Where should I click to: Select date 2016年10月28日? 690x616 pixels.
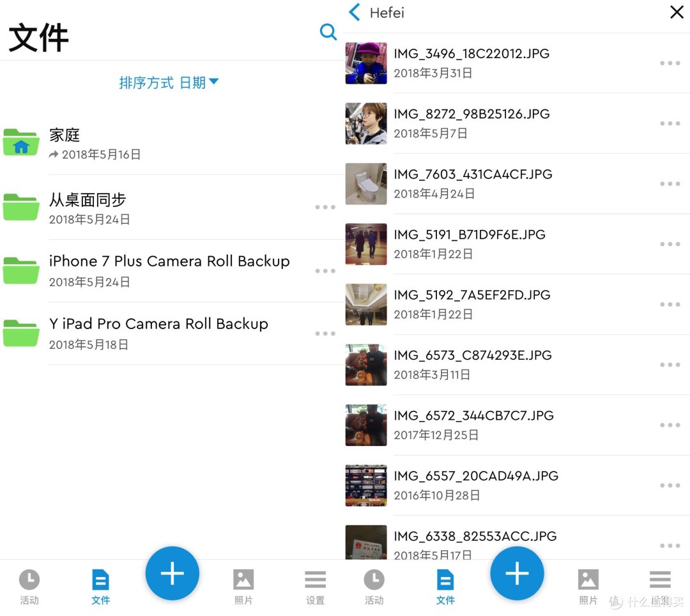pos(437,495)
